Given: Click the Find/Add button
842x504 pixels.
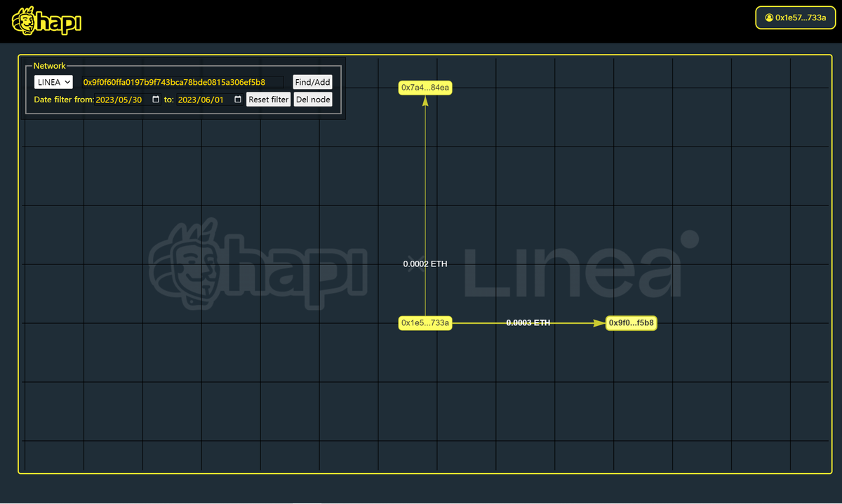Looking at the screenshot, I should pos(312,82).
